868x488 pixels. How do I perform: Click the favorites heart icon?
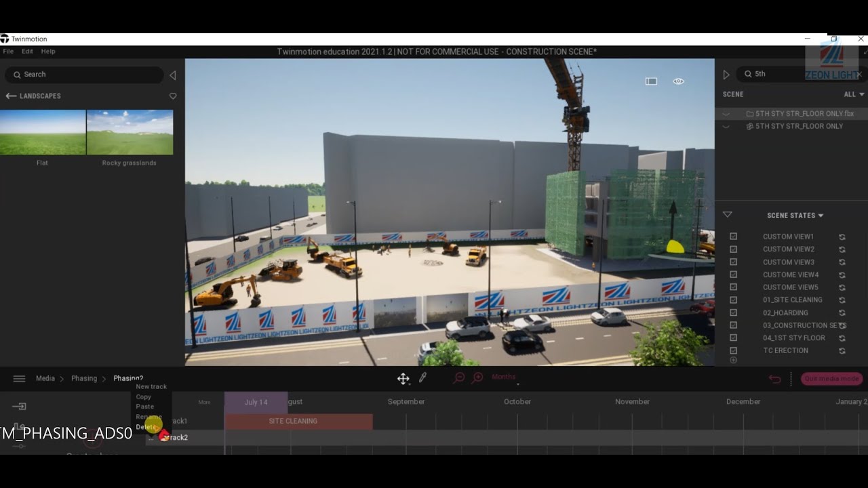pyautogui.click(x=173, y=96)
